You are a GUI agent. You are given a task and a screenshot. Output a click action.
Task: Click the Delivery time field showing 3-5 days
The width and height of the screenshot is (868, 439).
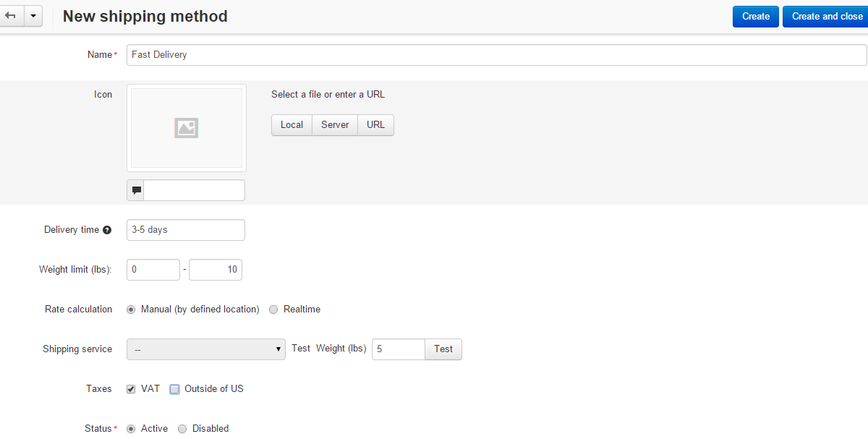[185, 229]
